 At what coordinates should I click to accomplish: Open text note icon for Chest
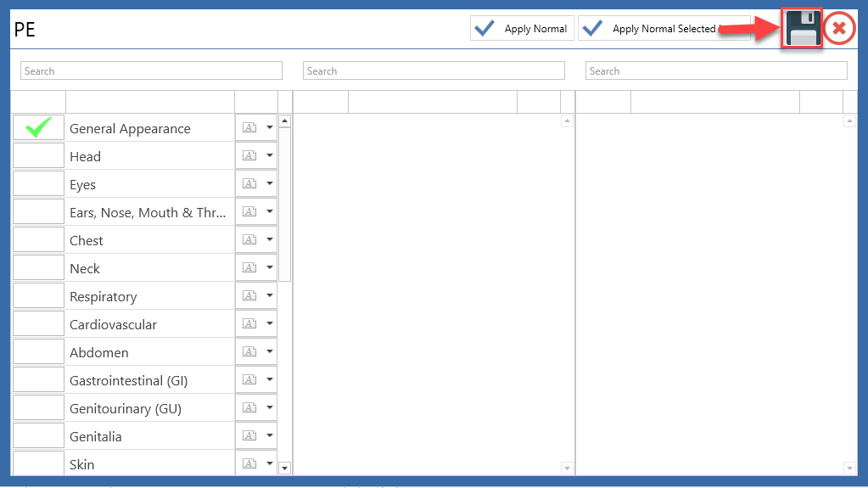tap(249, 239)
